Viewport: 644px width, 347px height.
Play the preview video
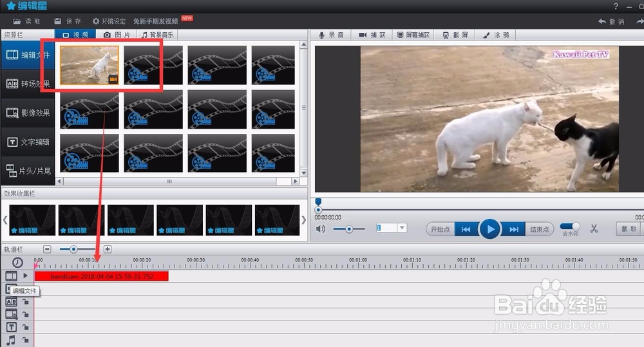click(490, 229)
